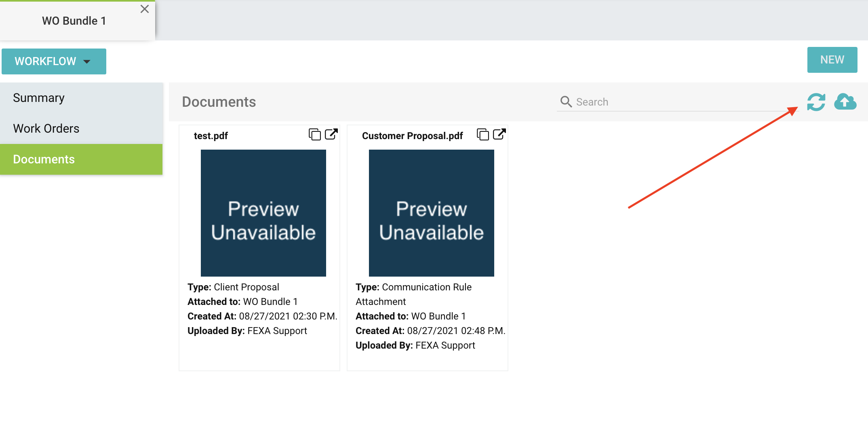868x423 pixels.
Task: Click the magnifying glass search icon
Action: point(566,102)
